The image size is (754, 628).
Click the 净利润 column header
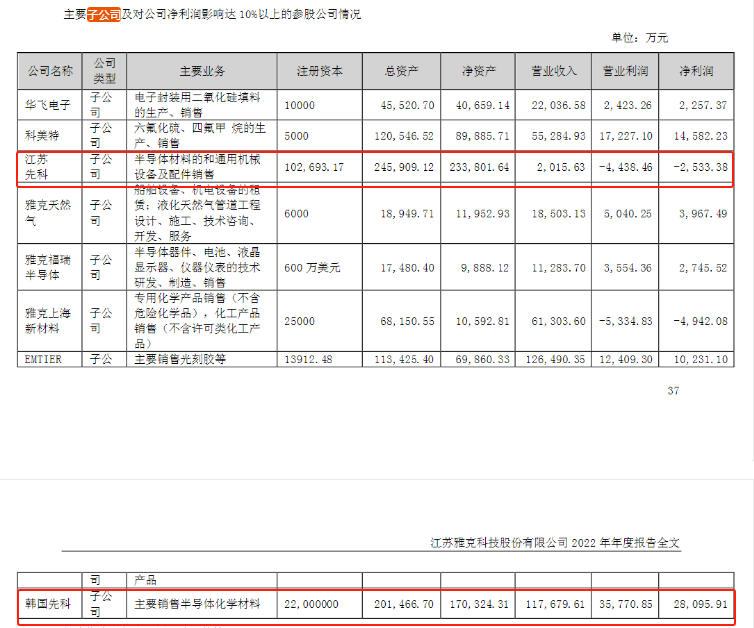click(696, 71)
